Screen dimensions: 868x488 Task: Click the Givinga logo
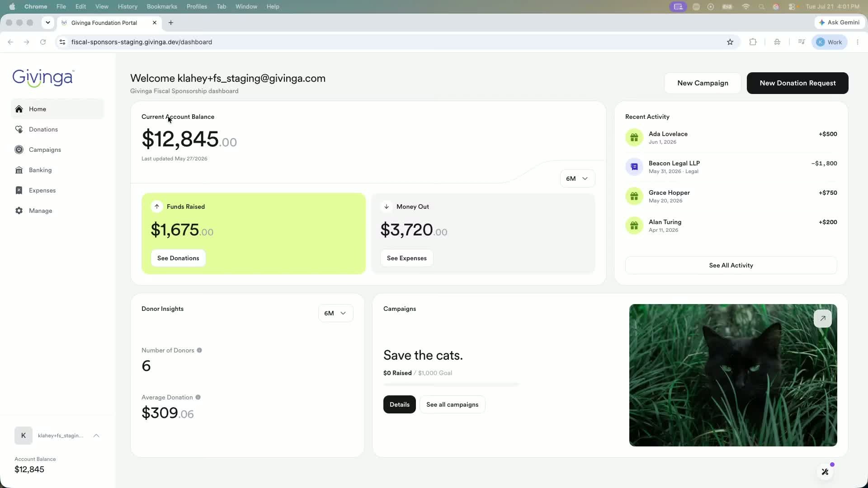(43, 78)
